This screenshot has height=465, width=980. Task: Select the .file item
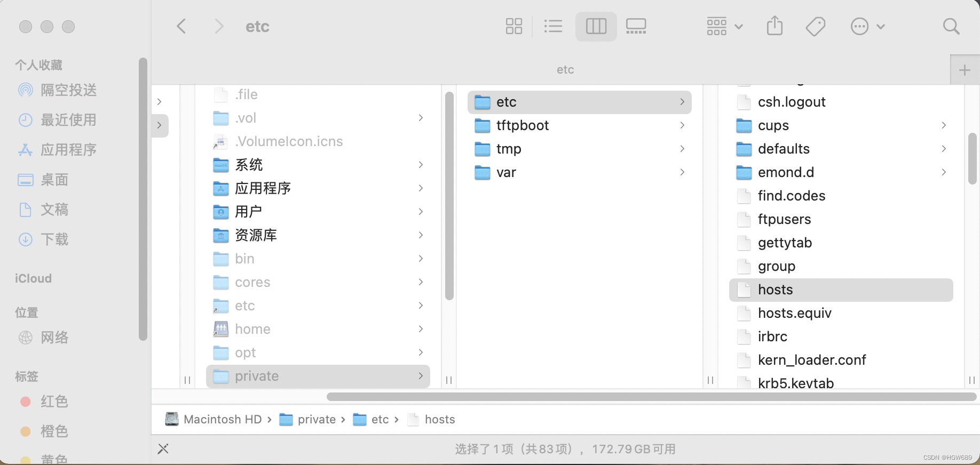click(318, 94)
